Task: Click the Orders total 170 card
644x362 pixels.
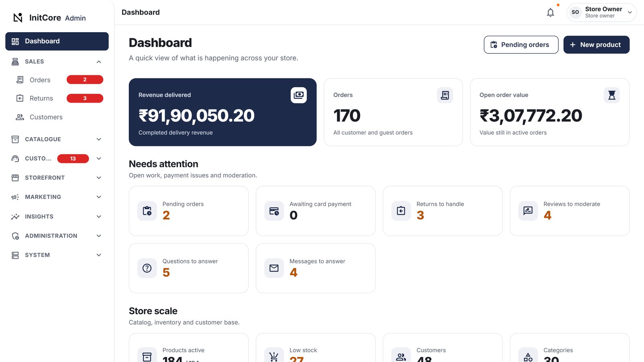Action: [x=393, y=112]
